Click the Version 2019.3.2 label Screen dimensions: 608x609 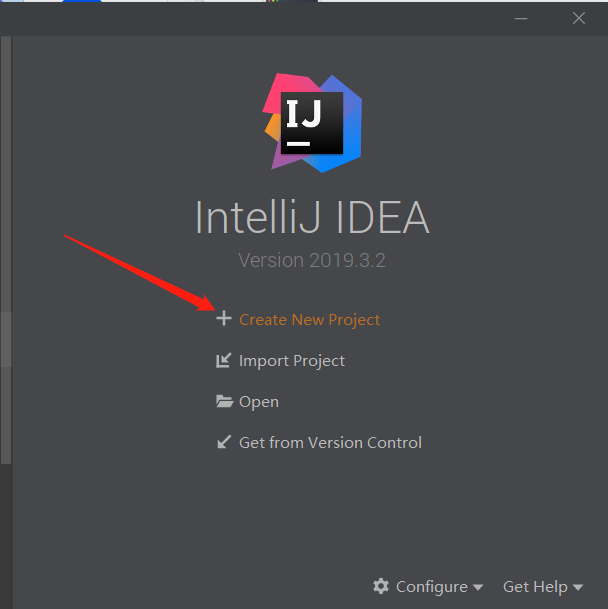coord(312,260)
